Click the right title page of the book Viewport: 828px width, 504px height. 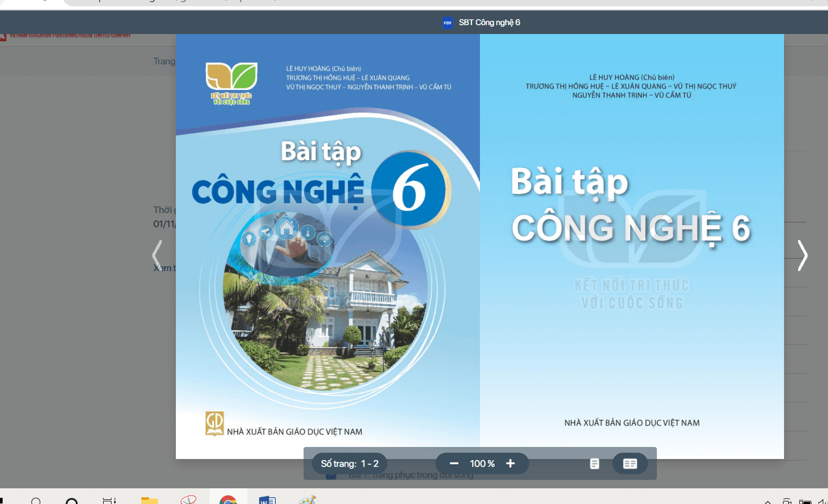[632, 247]
